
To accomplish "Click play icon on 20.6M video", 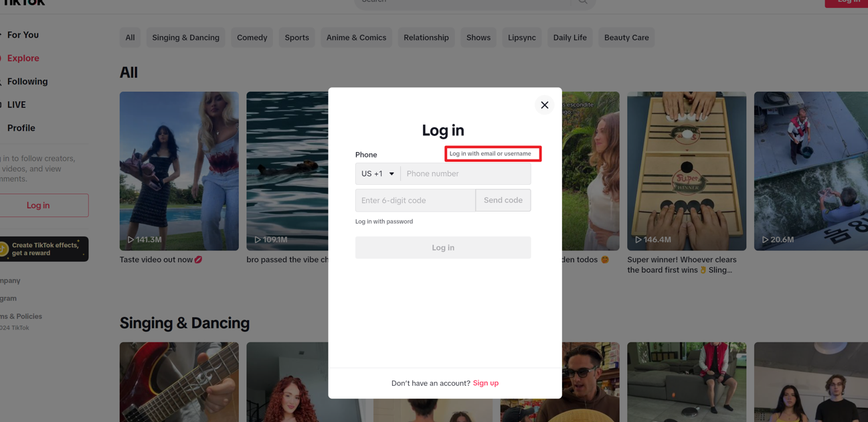I will 765,239.
